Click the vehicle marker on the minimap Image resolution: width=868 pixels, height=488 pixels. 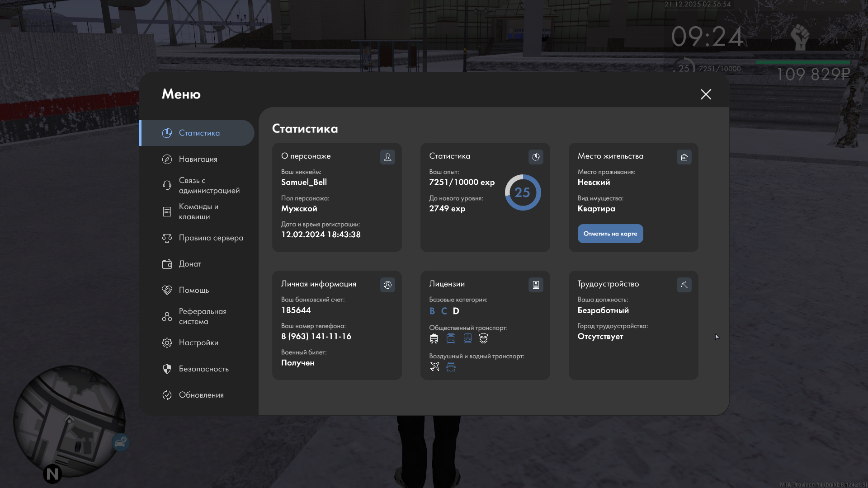120,442
